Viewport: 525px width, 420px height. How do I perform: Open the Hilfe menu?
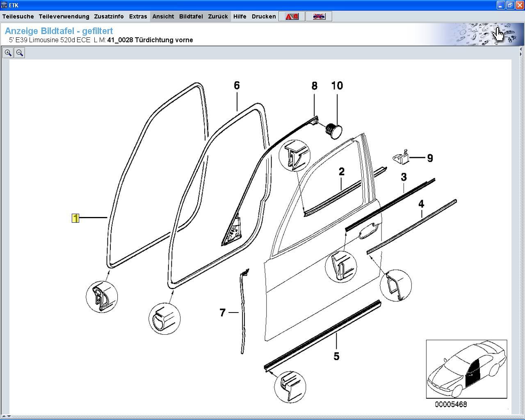tap(240, 16)
